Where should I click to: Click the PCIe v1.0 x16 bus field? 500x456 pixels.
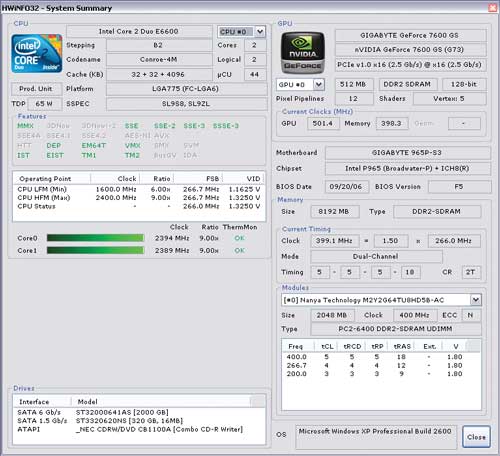point(410,65)
